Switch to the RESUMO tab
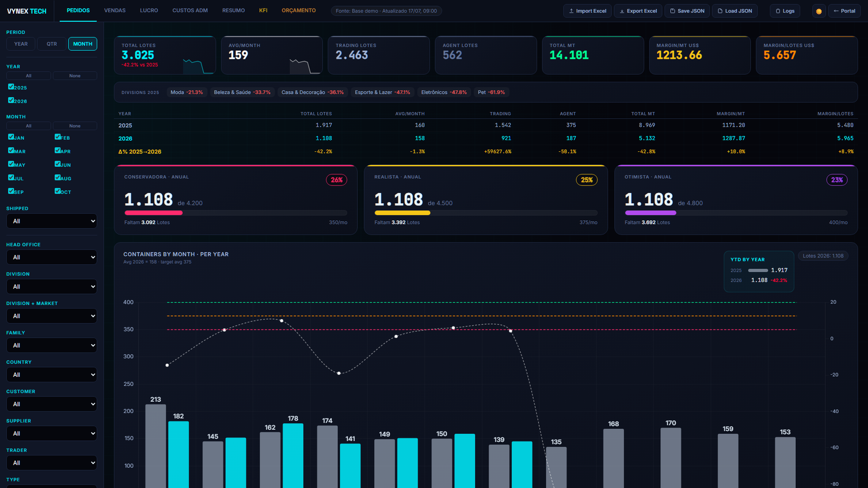The image size is (868, 488). click(x=233, y=10)
